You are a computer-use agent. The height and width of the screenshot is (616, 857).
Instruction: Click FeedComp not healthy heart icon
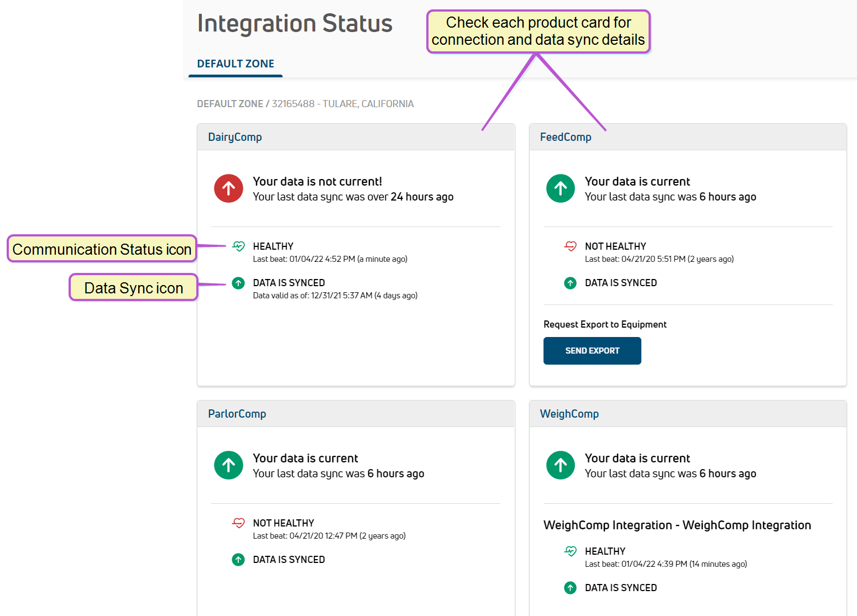pyautogui.click(x=570, y=246)
